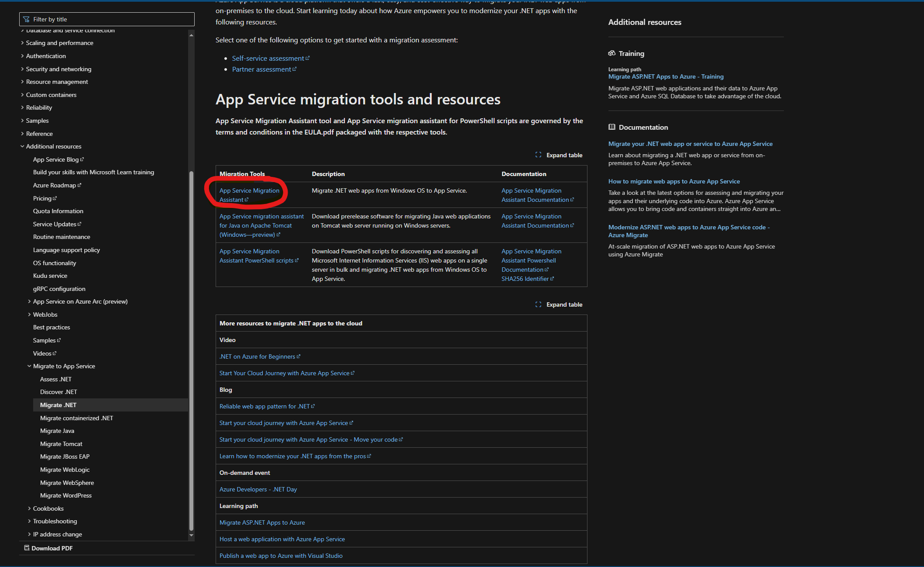
Task: Open Quota Information sidebar item
Action: tap(58, 211)
